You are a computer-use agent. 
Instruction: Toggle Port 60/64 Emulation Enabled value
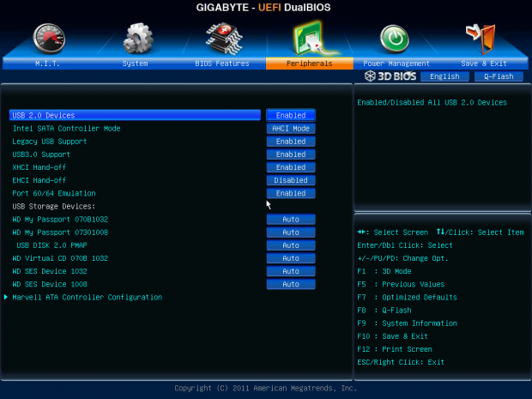[291, 193]
